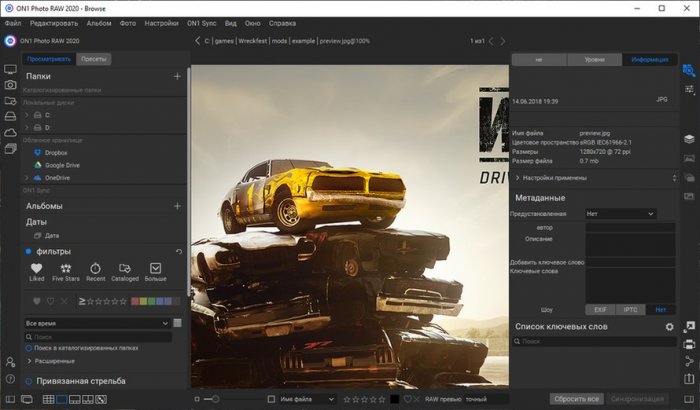
Task: Switch to compare view layout
Action: pyautogui.click(x=88, y=399)
